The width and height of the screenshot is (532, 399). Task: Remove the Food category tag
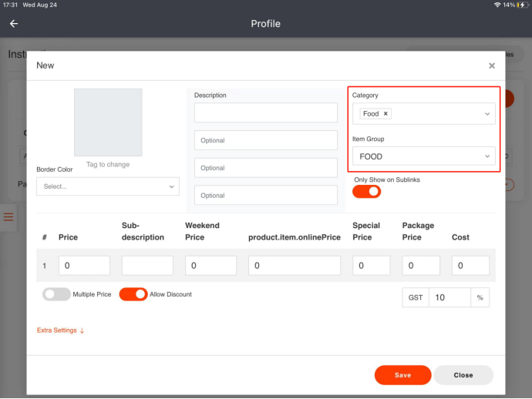[386, 114]
